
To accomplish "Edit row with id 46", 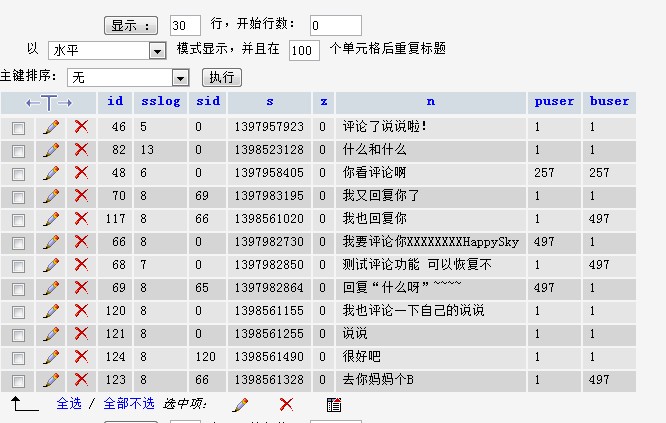I will [51, 127].
